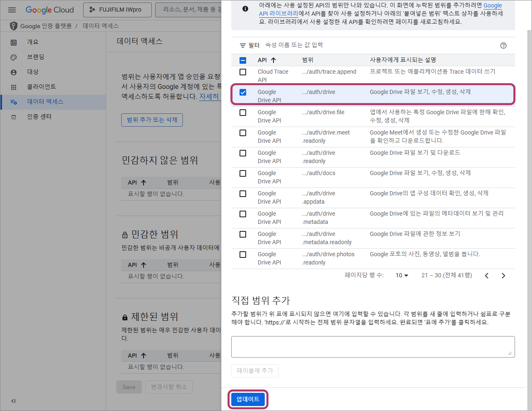Check the drive.meet.readonly scope checkbox
The image size is (532, 411).
click(x=243, y=133)
